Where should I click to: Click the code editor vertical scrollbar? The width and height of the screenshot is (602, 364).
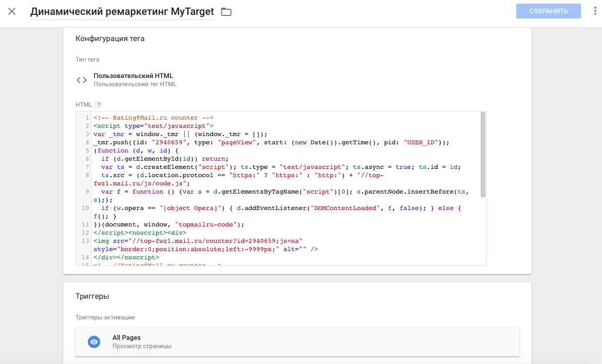(483, 154)
